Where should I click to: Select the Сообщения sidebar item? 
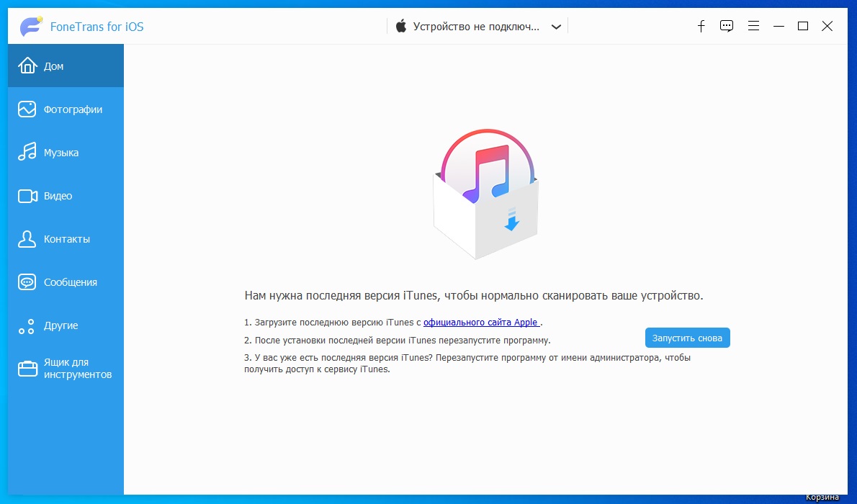66,282
